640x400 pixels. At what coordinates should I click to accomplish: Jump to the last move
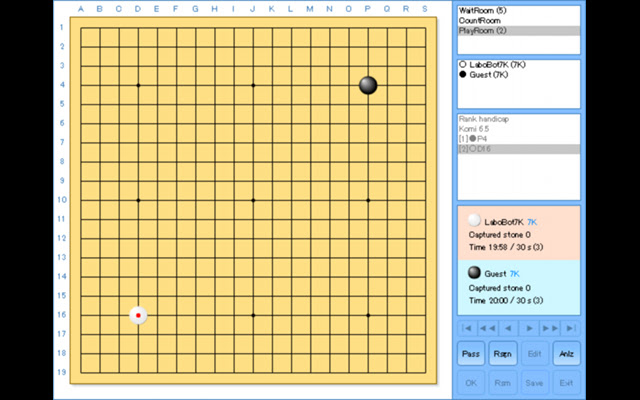point(570,328)
